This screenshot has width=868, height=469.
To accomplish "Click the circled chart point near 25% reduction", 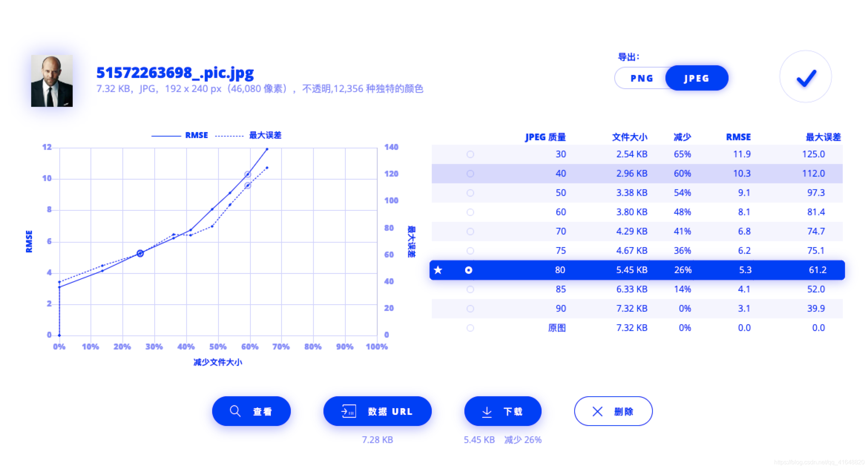I will [x=140, y=253].
